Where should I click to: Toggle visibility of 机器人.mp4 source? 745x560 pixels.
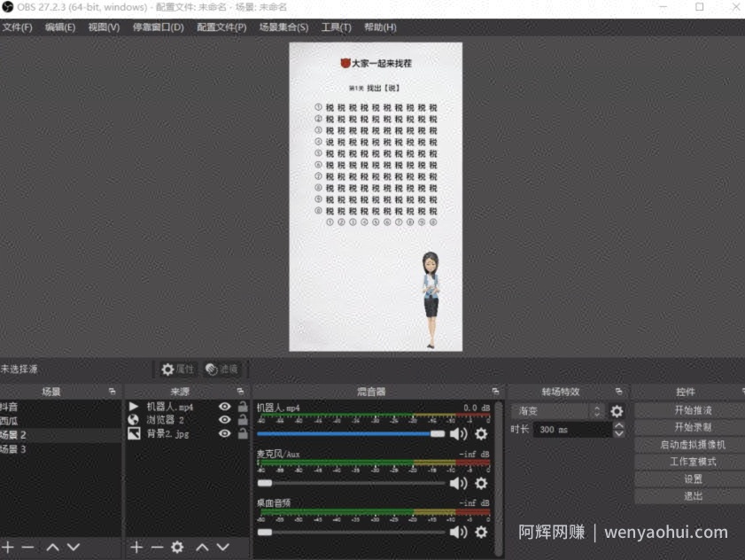(225, 407)
